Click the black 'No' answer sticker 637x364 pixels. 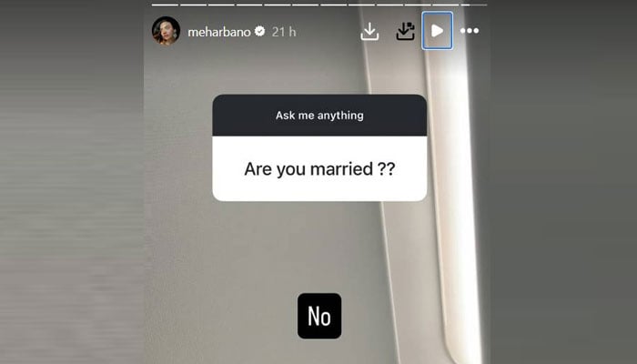point(319,316)
